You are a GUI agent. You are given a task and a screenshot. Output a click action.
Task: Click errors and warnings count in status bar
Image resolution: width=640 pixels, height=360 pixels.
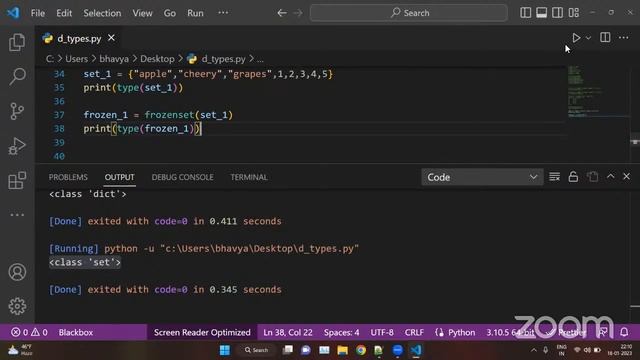pyautogui.click(x=29, y=332)
